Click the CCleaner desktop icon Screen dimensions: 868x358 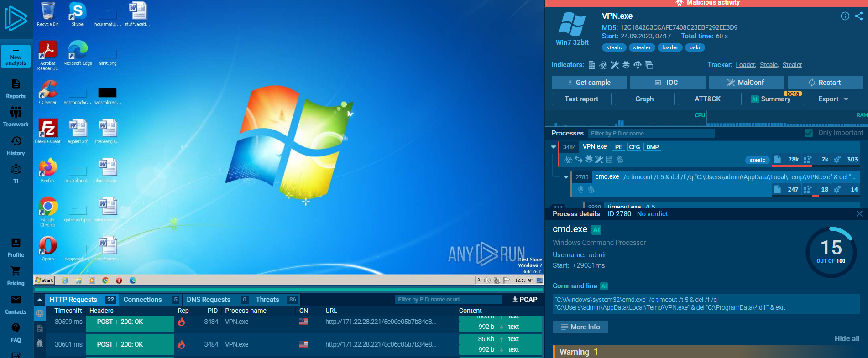pos(47,93)
